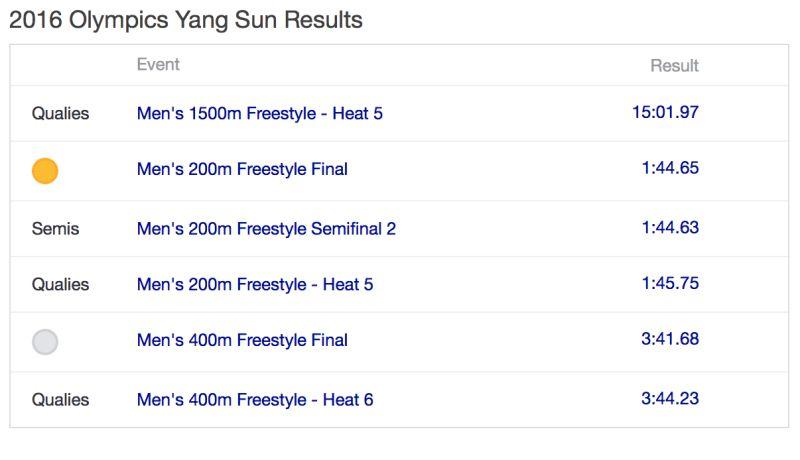
Task: Open Men's 1500m Freestyle - Heat 5 link
Action: pyautogui.click(x=259, y=114)
